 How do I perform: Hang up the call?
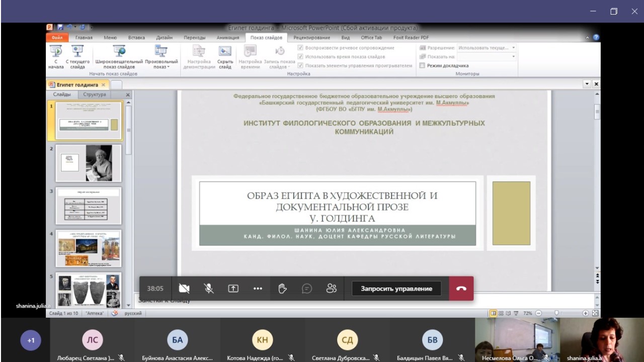coord(461,289)
